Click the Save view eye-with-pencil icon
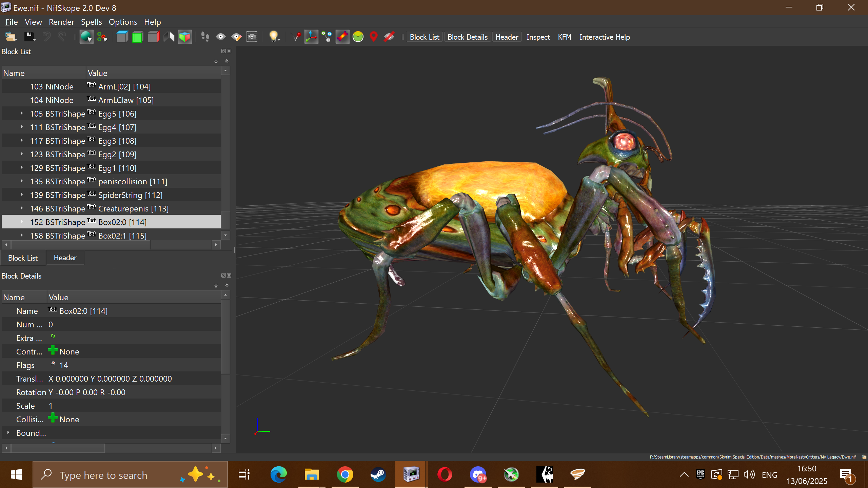 pyautogui.click(x=236, y=37)
